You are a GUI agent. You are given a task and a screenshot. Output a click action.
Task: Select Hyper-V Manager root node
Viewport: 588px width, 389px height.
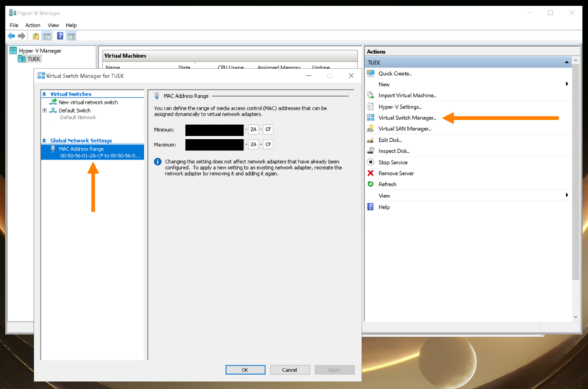[40, 51]
